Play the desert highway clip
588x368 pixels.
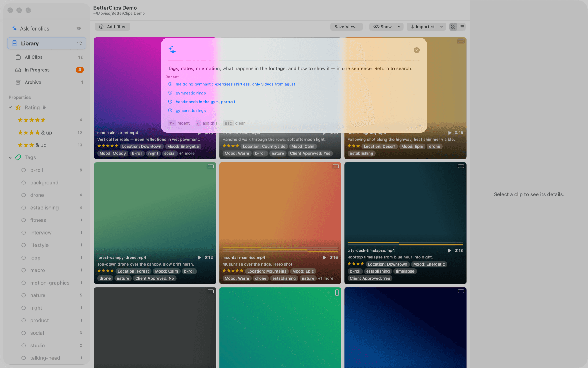pyautogui.click(x=450, y=133)
